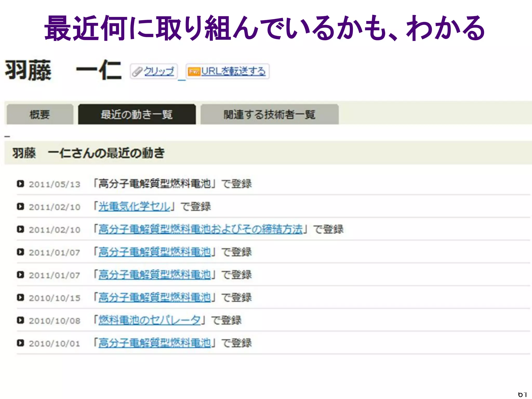Screen dimensions: 532x399
Task: Open 高分子電解質型燃料電池 link dated 2010/10/01
Action: [x=155, y=343]
